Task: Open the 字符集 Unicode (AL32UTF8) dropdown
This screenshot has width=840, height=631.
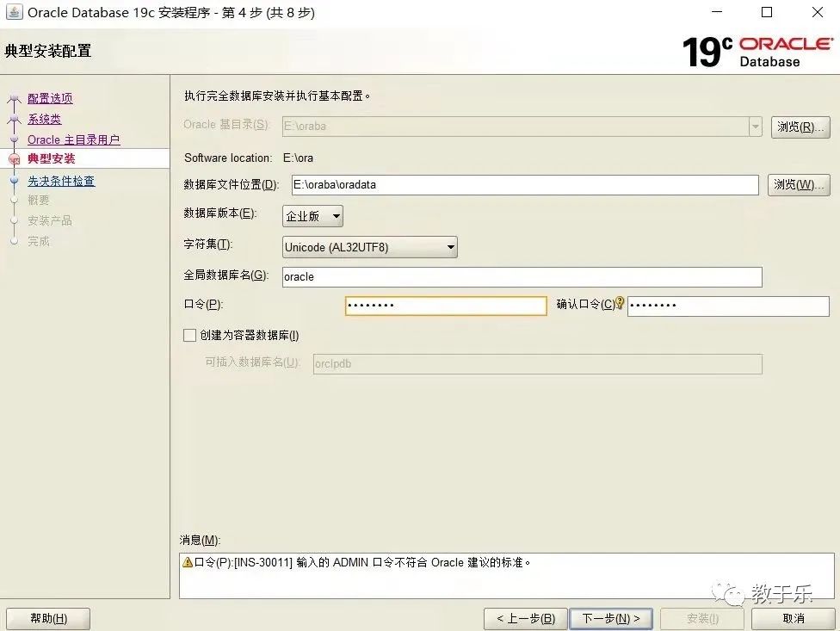Action: click(x=369, y=247)
